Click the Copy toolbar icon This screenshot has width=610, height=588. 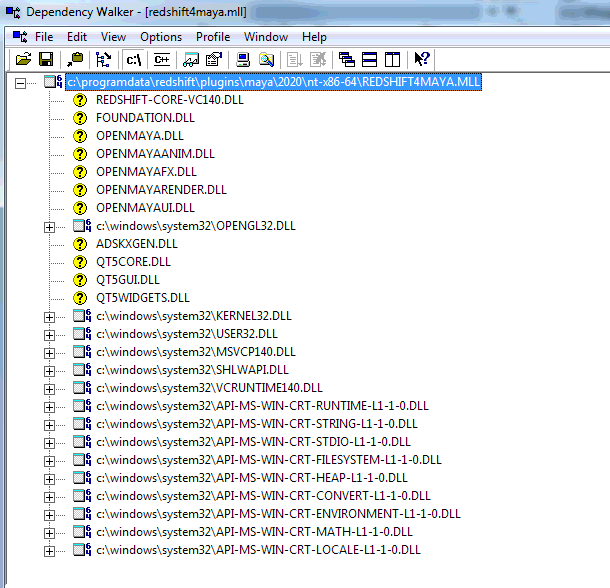(x=75, y=60)
